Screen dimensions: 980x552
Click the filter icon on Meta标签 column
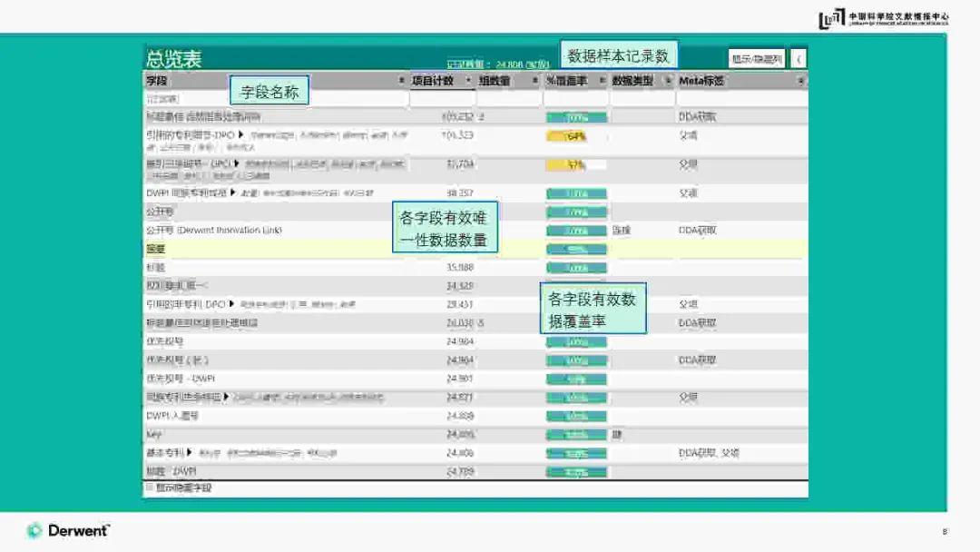pyautogui.click(x=801, y=81)
